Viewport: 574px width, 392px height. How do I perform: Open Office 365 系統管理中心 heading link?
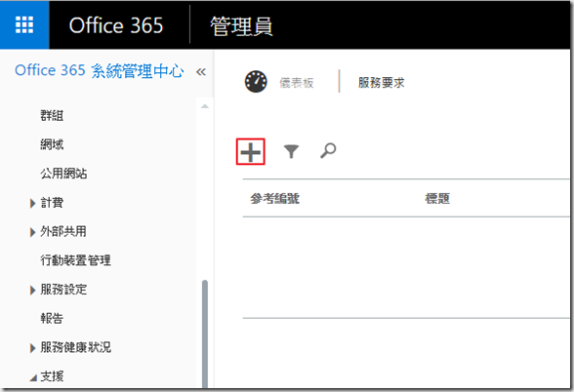(100, 70)
